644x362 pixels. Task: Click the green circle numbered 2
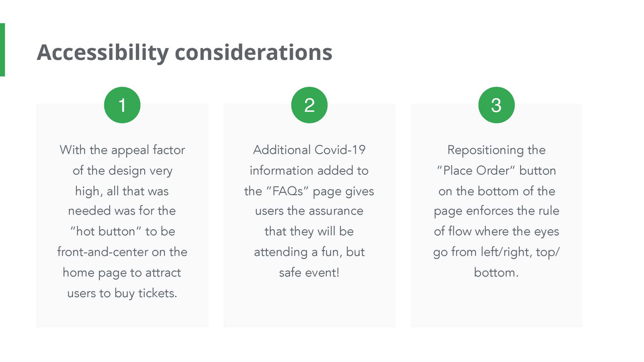[309, 105]
